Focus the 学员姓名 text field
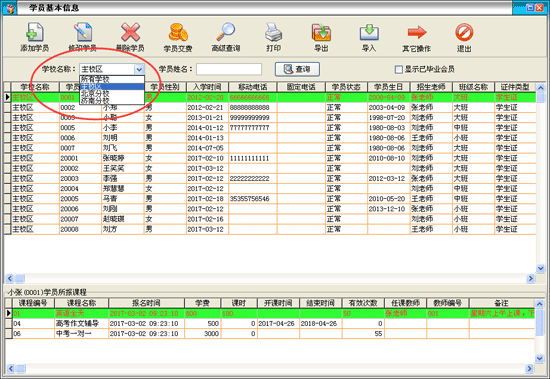This screenshot has width=550, height=379. click(x=229, y=69)
